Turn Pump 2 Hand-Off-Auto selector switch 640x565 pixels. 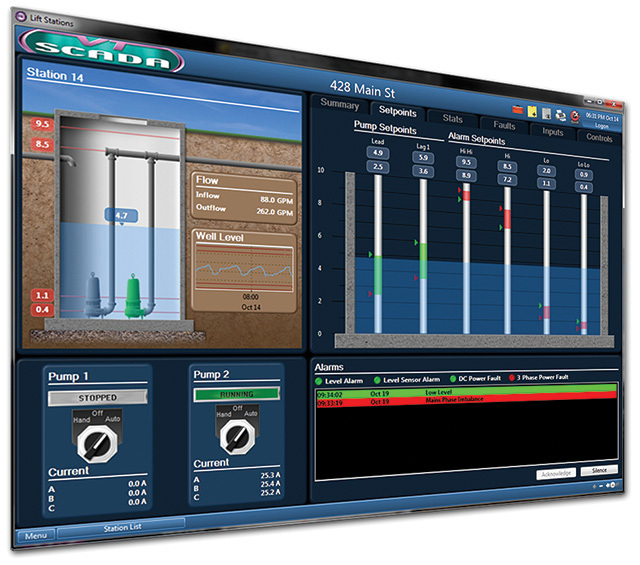[x=237, y=435]
